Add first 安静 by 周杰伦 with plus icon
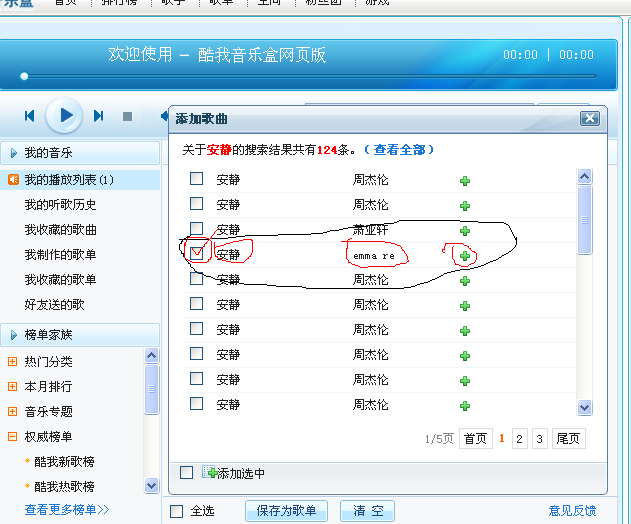The width and height of the screenshot is (631, 524). point(465,181)
